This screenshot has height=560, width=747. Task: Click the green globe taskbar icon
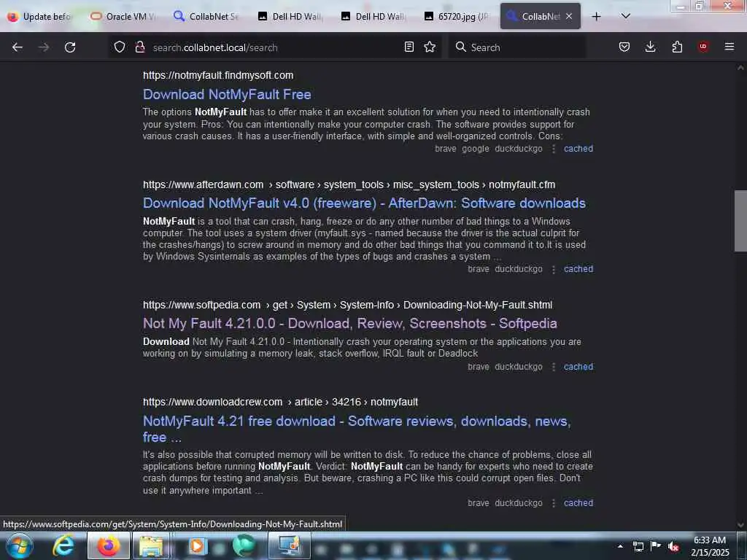(x=244, y=545)
